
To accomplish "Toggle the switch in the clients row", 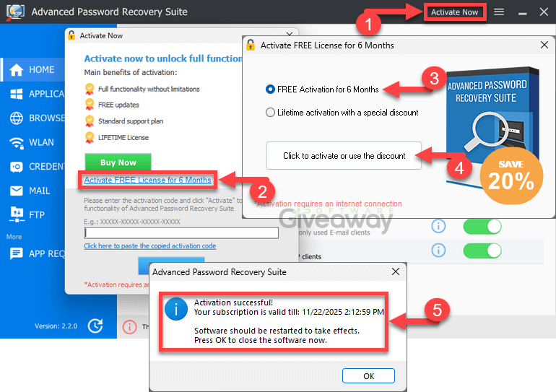I will coord(482,251).
